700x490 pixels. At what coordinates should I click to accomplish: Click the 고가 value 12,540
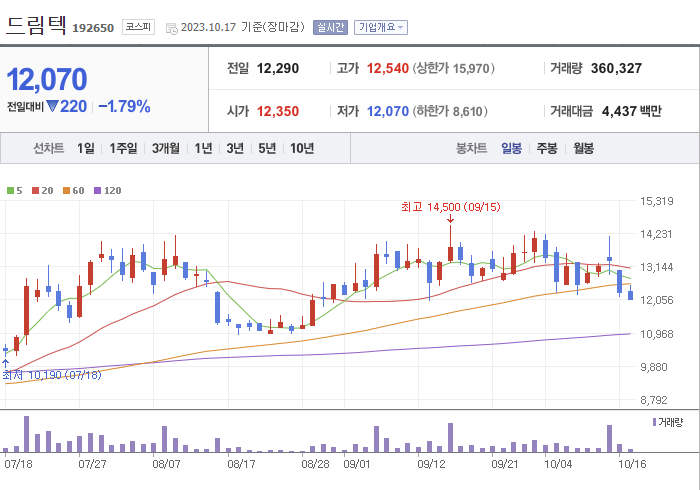(x=388, y=68)
